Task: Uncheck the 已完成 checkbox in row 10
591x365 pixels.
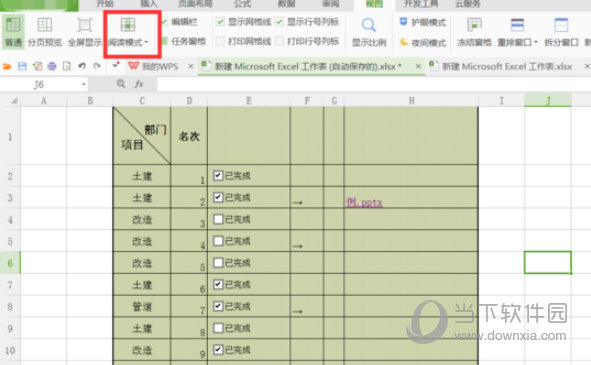Action: pyautogui.click(x=218, y=350)
